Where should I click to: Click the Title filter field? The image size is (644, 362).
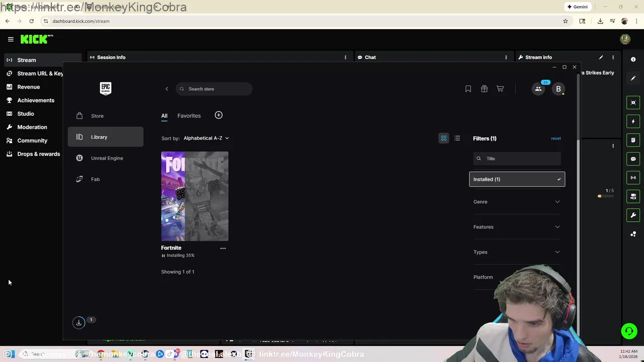[x=517, y=158]
